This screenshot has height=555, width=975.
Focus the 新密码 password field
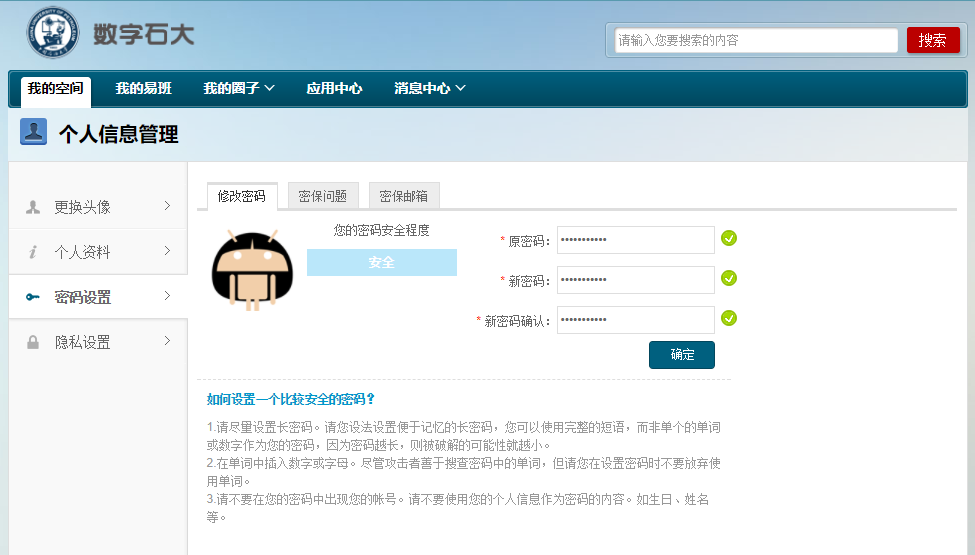(635, 280)
